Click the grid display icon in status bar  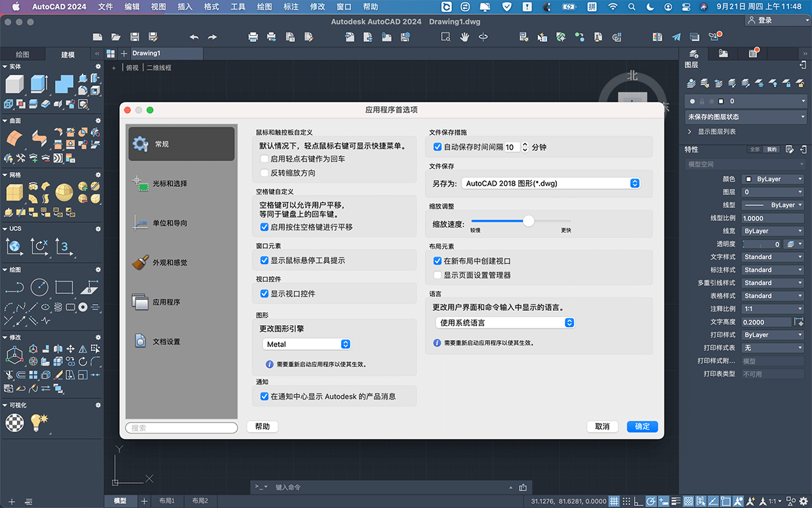[x=614, y=501]
